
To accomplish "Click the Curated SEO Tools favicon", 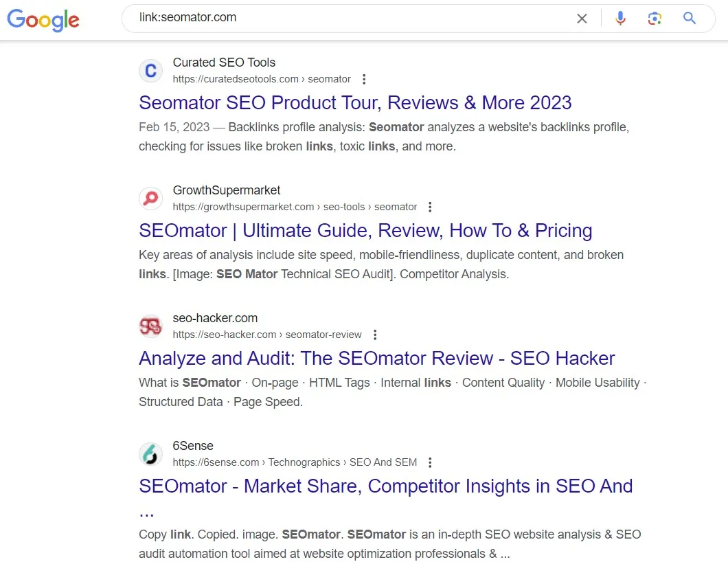I will (151, 71).
